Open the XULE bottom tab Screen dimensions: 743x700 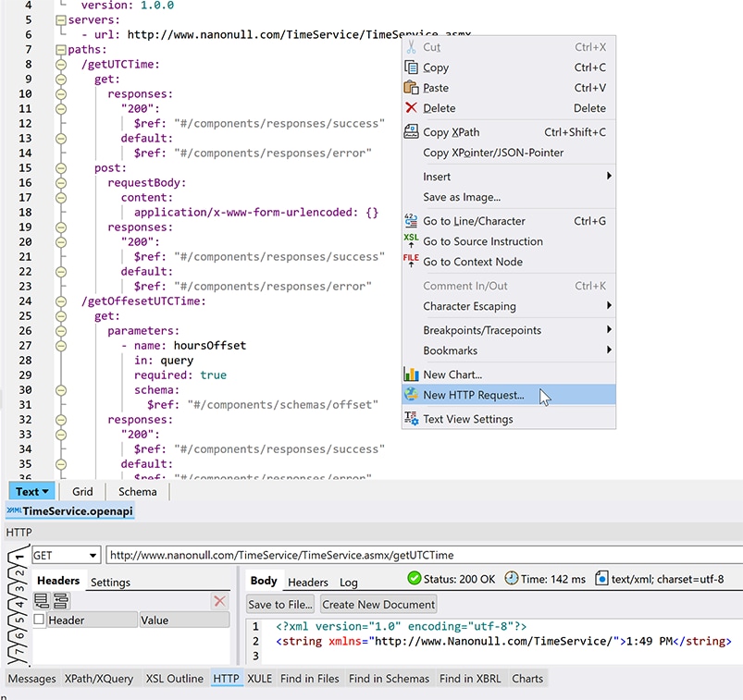point(260,678)
